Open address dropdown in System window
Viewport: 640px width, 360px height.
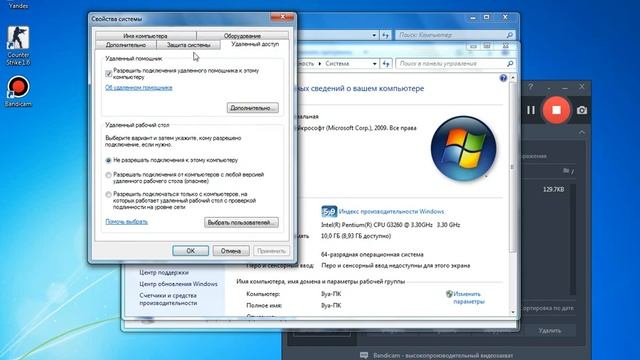tap(374, 64)
